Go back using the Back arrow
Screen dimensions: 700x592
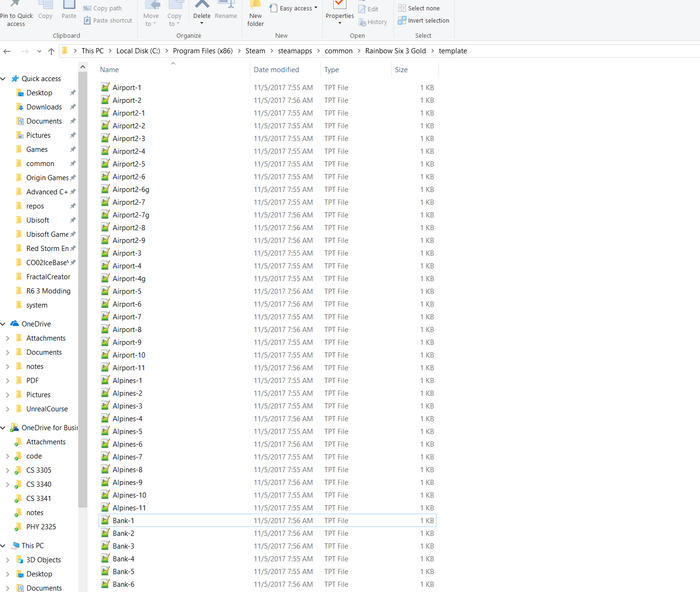tap(7, 51)
